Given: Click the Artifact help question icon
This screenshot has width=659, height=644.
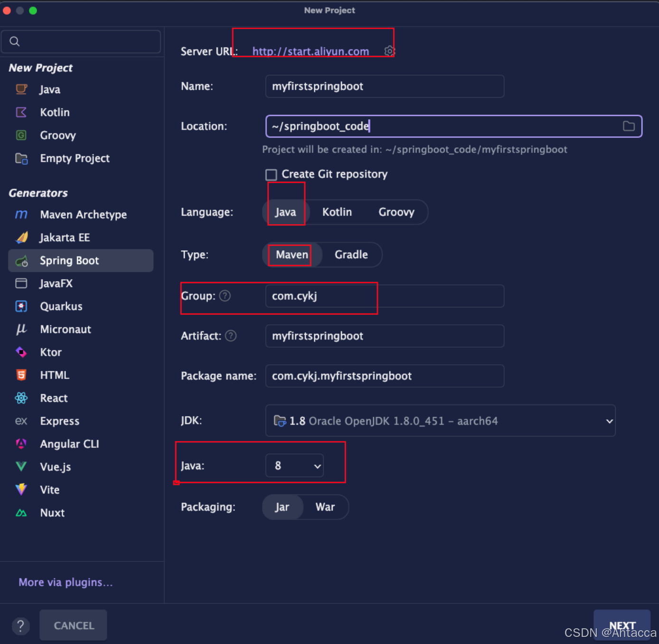Looking at the screenshot, I should [x=231, y=336].
